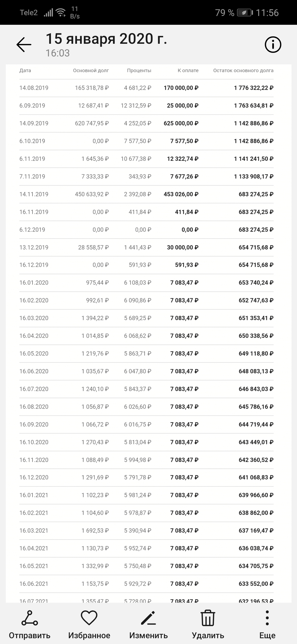Image resolution: width=297 pixels, height=644 pixels.
Task: Tap the Удалить trash icon
Action: tap(208, 618)
